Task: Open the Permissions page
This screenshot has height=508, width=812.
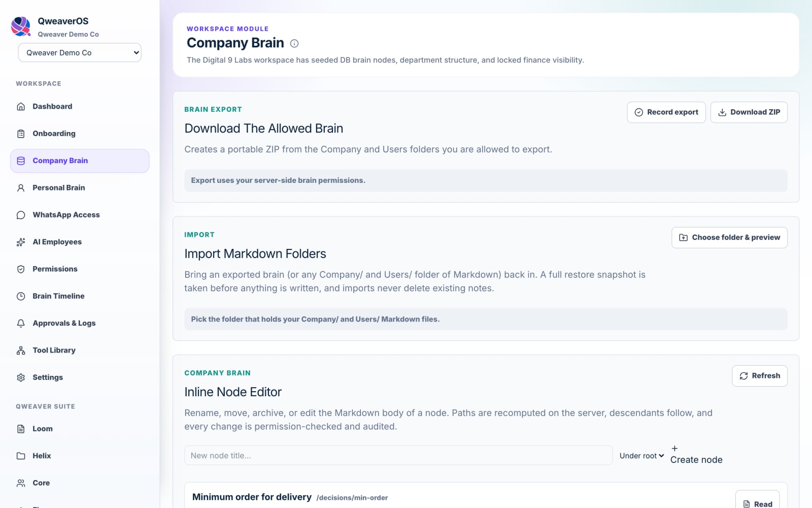Action: tap(80, 269)
